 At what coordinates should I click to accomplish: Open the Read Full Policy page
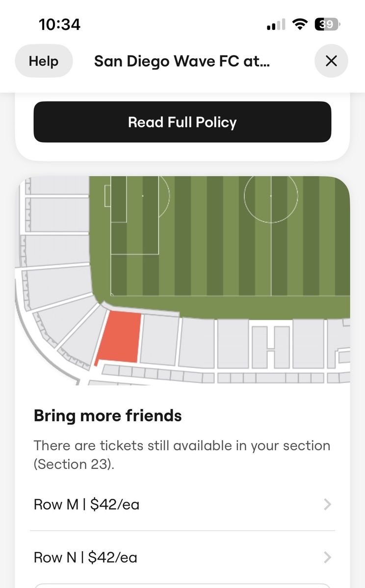coord(182,122)
